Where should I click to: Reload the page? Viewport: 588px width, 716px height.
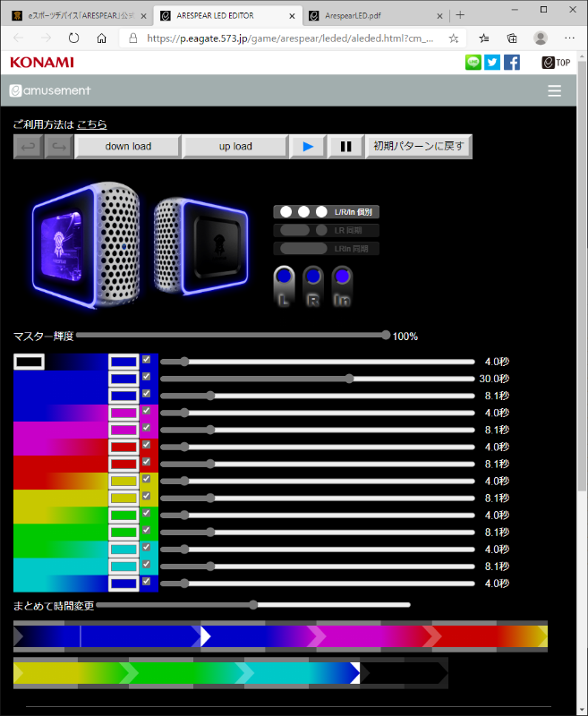point(73,38)
